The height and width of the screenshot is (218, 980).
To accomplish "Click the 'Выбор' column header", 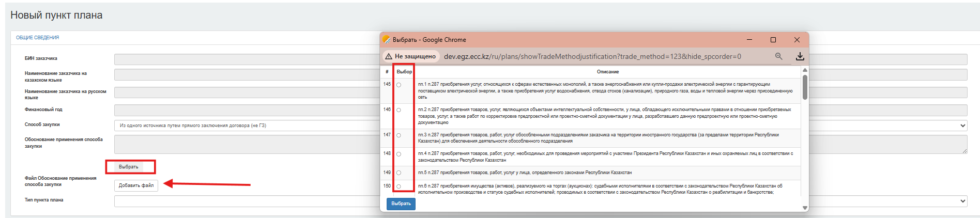I will tap(404, 72).
